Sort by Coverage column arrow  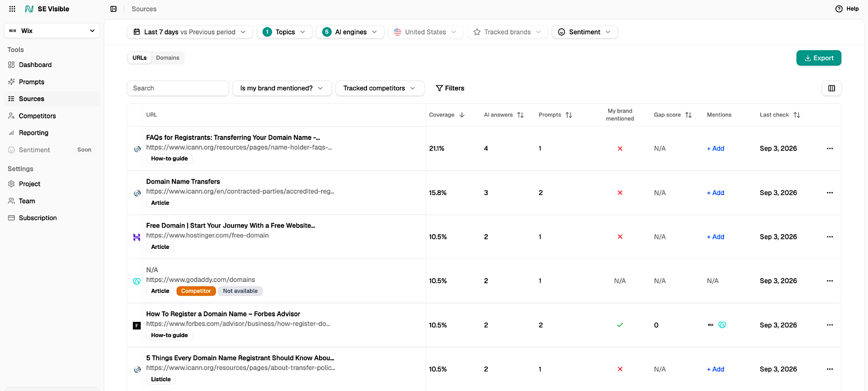462,115
